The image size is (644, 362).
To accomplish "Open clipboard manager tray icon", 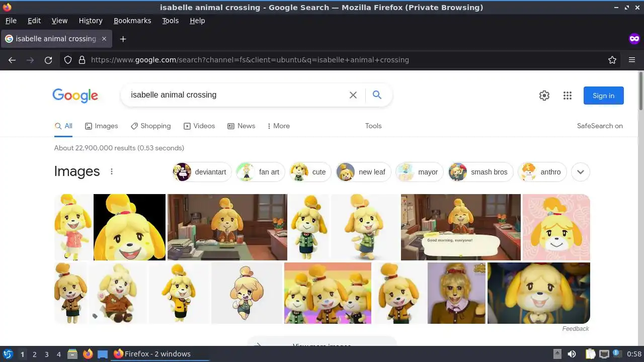I will [x=591, y=354].
